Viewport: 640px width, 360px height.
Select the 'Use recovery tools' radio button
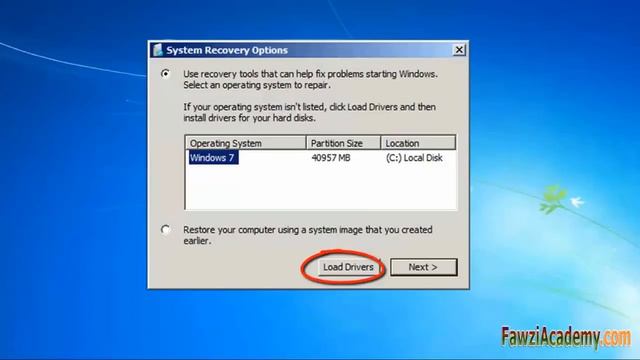[165, 74]
